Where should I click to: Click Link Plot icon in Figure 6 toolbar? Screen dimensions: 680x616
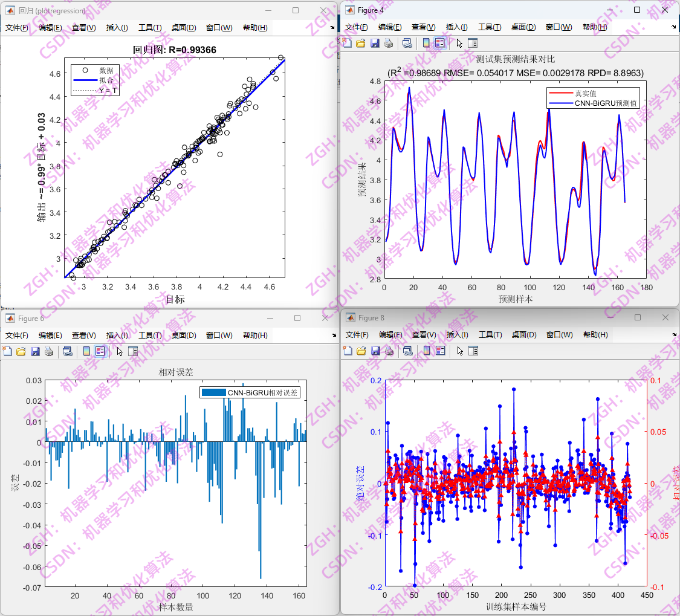click(x=67, y=351)
